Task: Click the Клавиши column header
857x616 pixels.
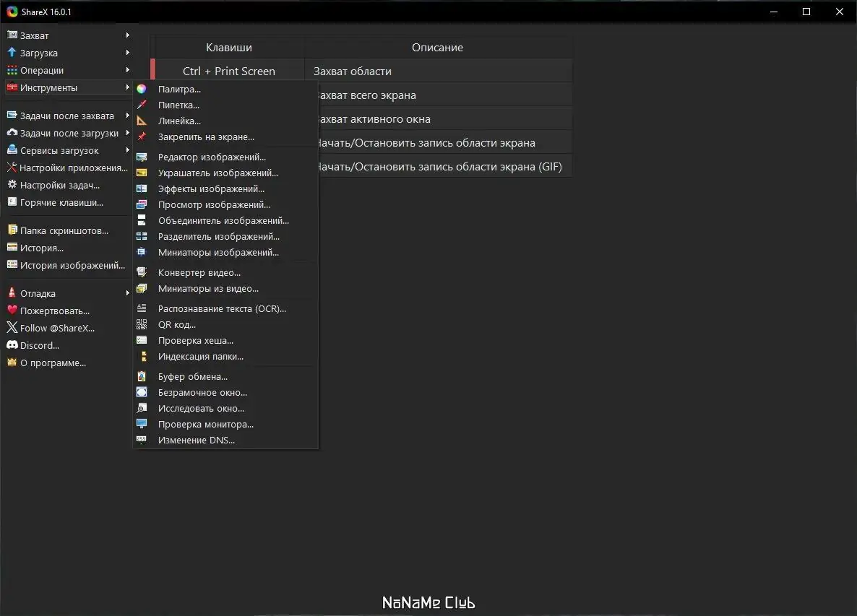Action: [229, 48]
